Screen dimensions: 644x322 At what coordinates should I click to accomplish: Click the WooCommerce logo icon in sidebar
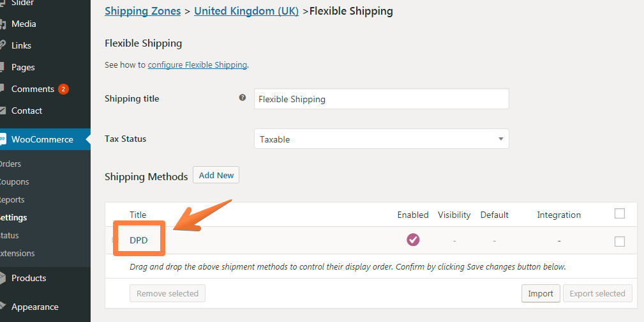(x=3, y=139)
